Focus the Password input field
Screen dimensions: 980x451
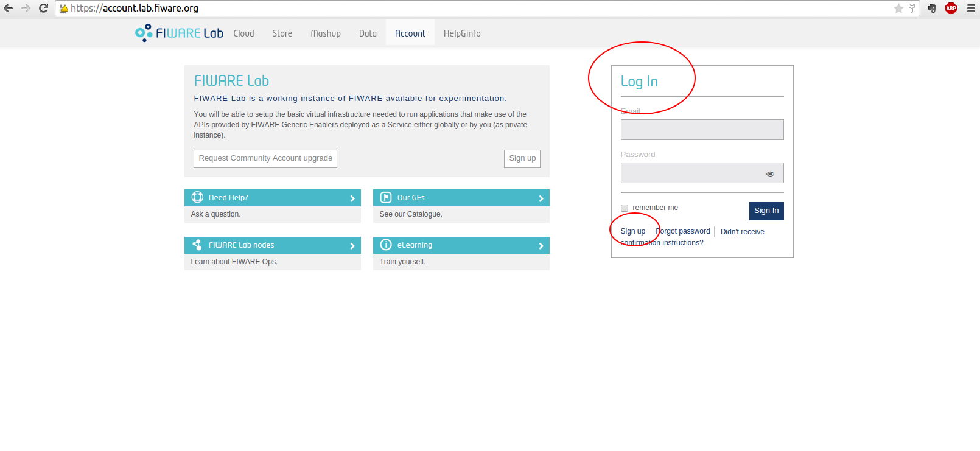click(x=702, y=173)
